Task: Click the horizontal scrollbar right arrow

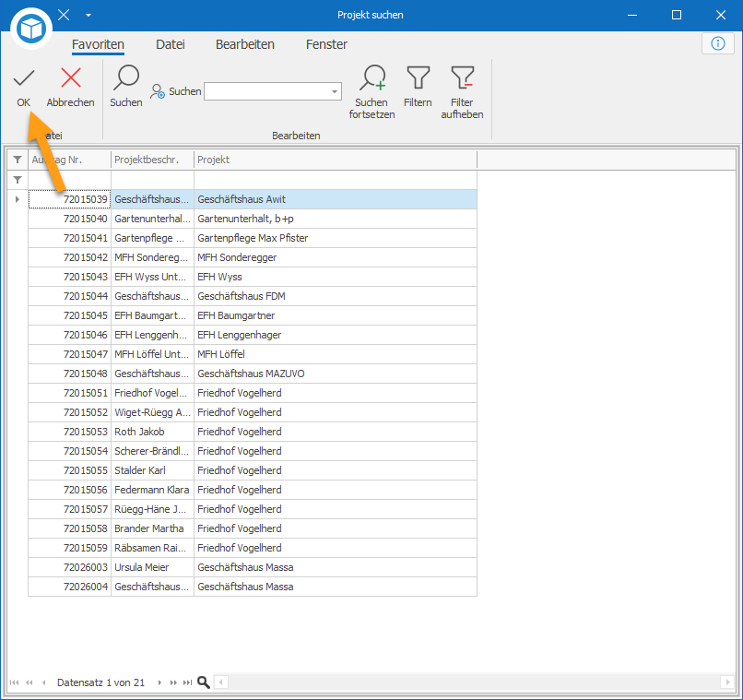Action: pyautogui.click(x=727, y=682)
